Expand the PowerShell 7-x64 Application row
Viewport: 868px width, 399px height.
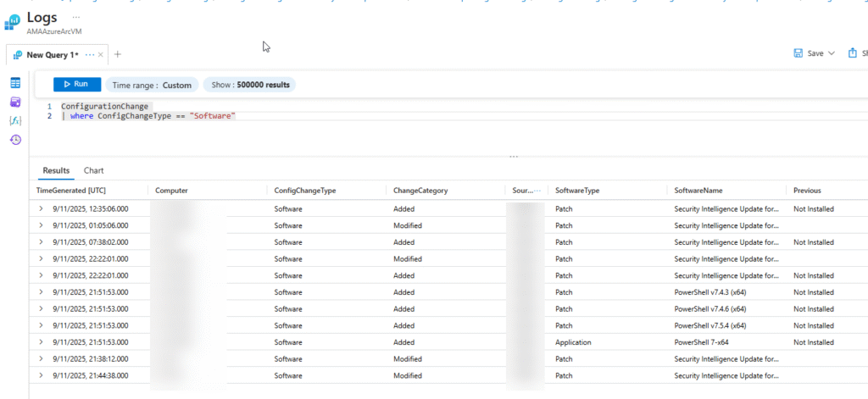tap(41, 342)
